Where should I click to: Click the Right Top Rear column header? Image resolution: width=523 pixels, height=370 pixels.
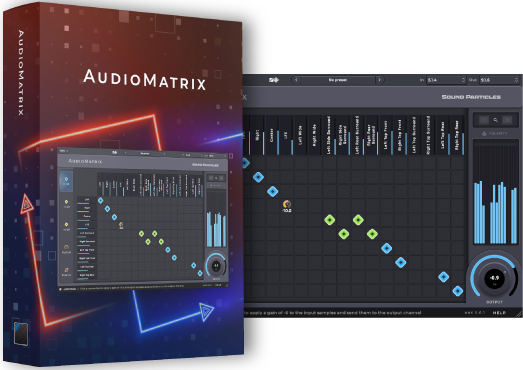tap(457, 135)
